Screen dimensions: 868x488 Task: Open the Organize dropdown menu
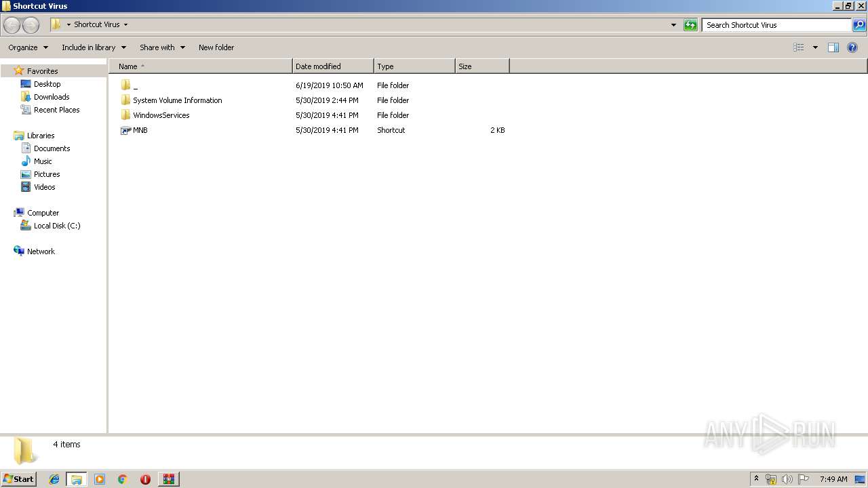coord(28,47)
